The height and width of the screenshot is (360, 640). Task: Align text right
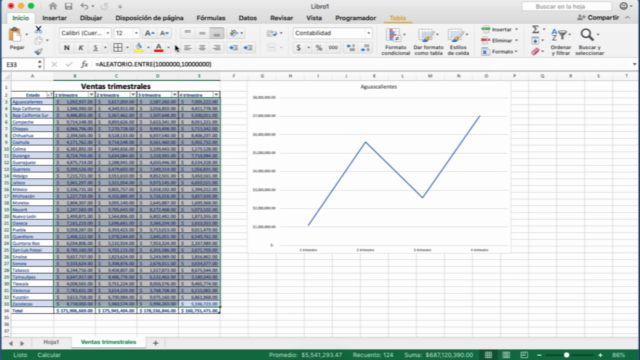click(x=217, y=48)
